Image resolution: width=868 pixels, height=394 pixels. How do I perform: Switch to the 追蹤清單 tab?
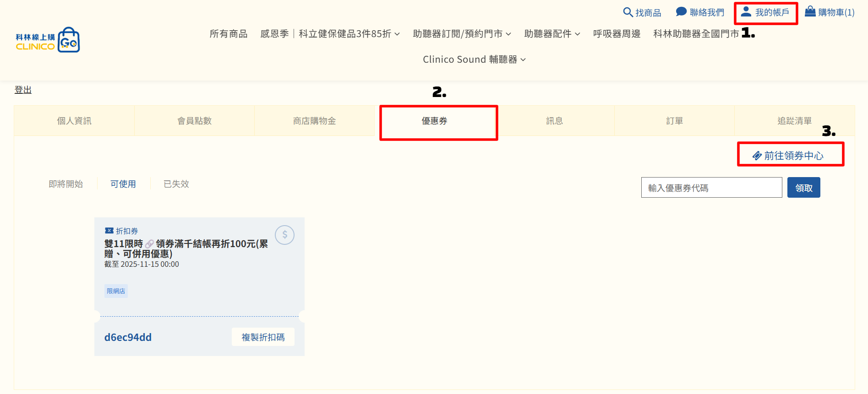pyautogui.click(x=795, y=121)
